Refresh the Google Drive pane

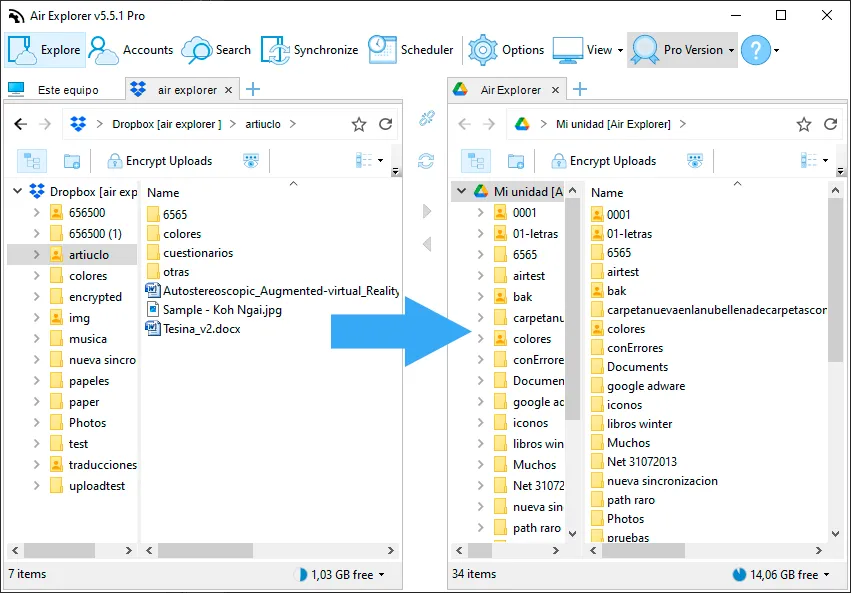[x=830, y=124]
